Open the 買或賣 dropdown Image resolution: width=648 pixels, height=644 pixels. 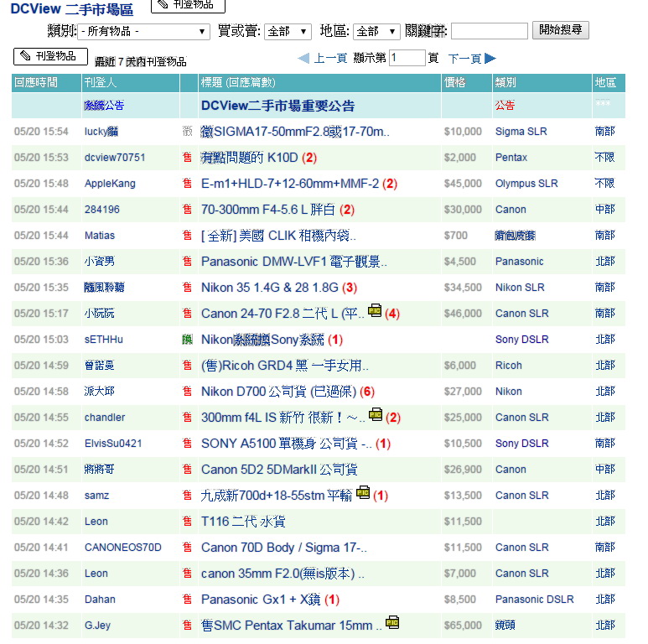tap(288, 31)
